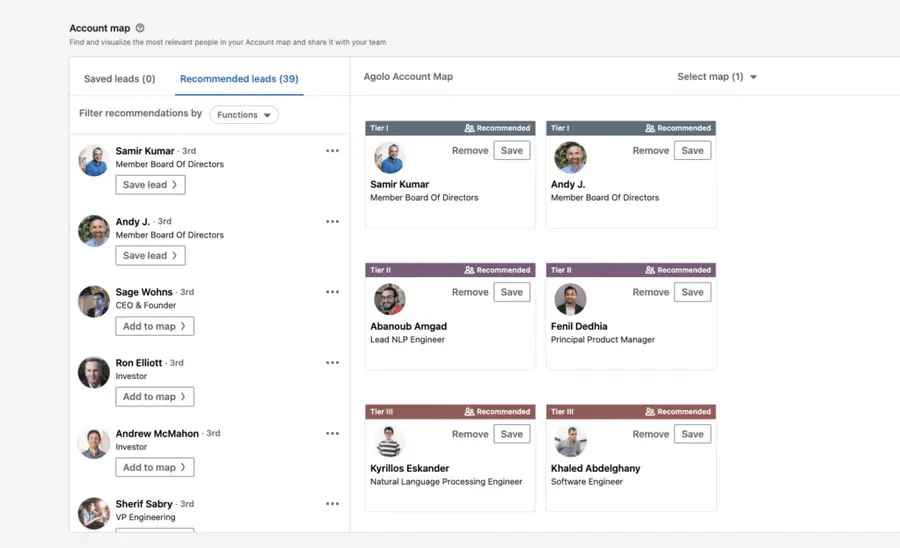Add Ron Elliott to the map
The height and width of the screenshot is (548, 900).
coord(154,397)
